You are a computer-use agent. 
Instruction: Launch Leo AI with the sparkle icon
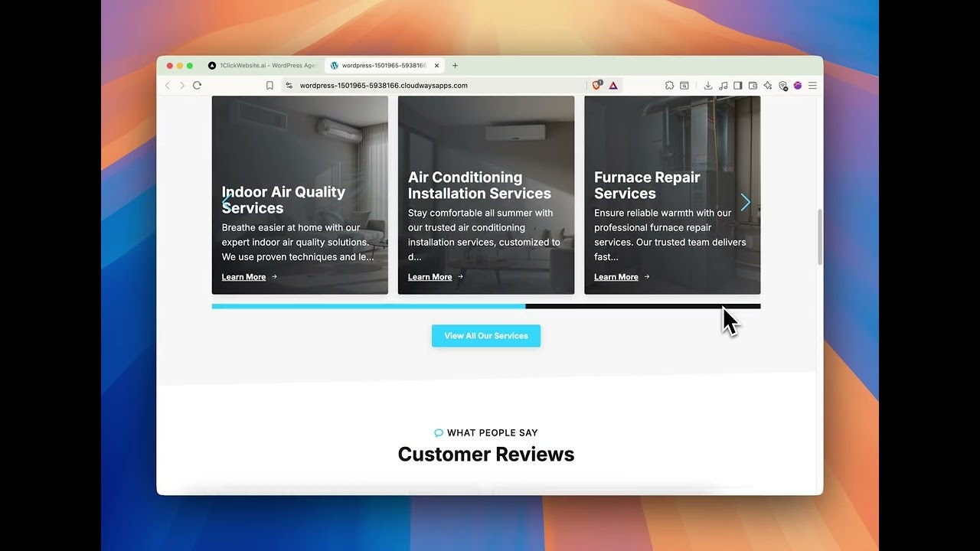767,85
